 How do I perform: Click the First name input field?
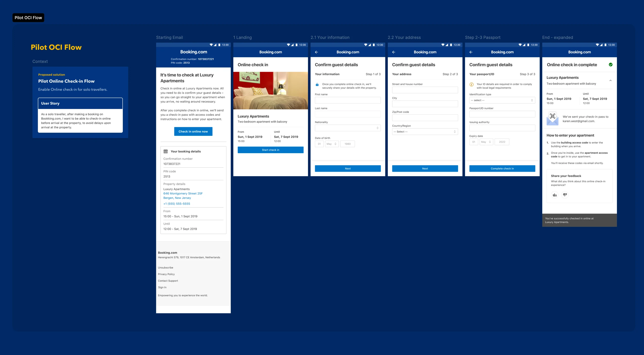point(348,100)
